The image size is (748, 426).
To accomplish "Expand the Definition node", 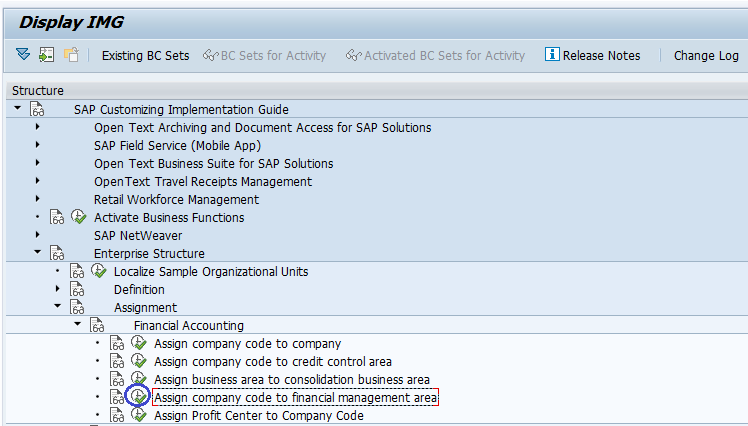I will coord(58,289).
